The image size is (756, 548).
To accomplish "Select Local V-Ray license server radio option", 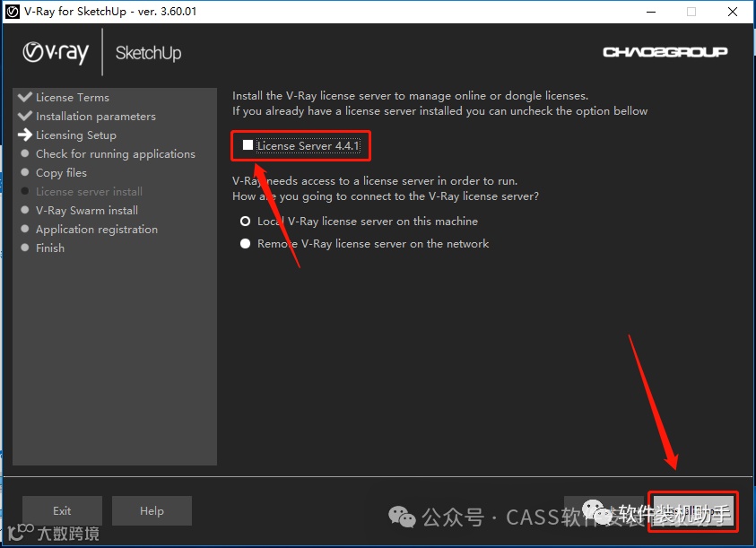I will 246,221.
